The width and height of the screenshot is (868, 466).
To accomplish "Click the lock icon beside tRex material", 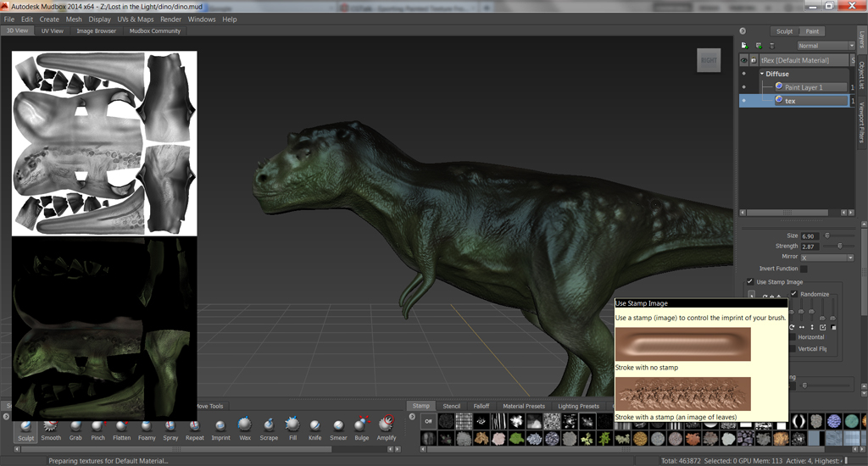I will pyautogui.click(x=754, y=60).
